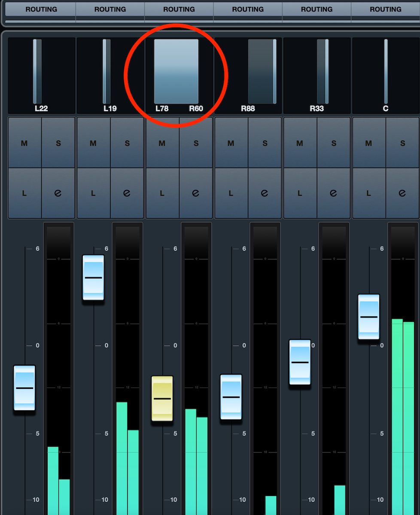Screen dimensions: 420x515
Task: Mute the L22 panned channel
Action: (24, 143)
